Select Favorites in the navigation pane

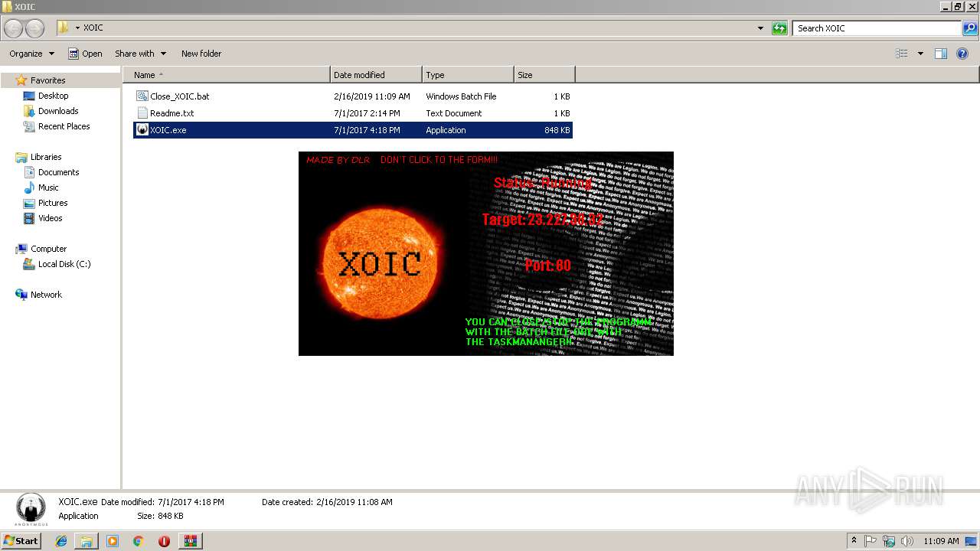click(x=47, y=80)
